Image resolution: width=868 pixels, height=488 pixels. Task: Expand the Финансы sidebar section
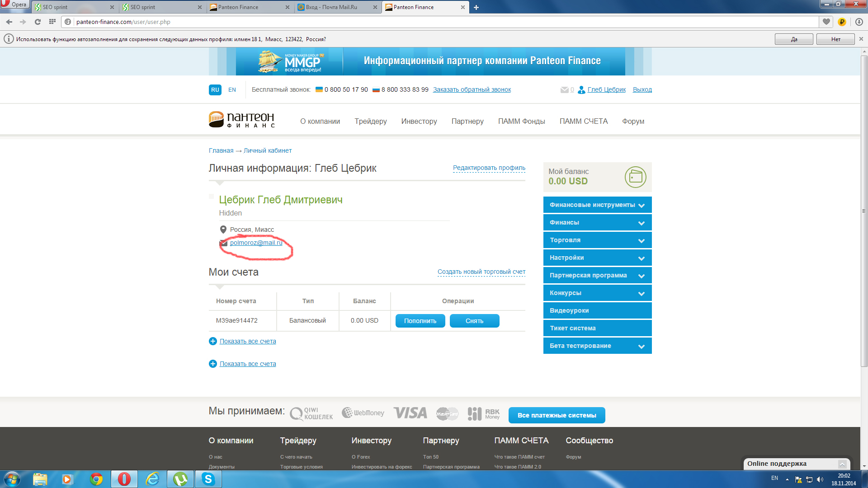point(597,222)
